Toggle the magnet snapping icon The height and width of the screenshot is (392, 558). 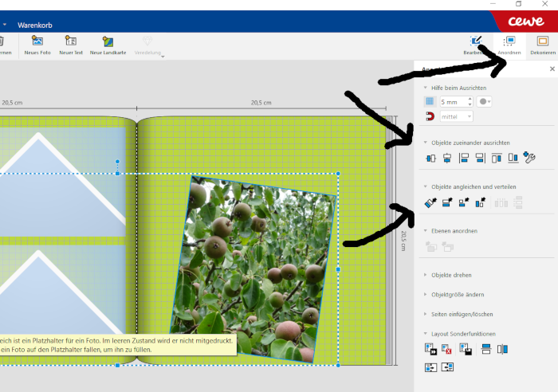(430, 116)
